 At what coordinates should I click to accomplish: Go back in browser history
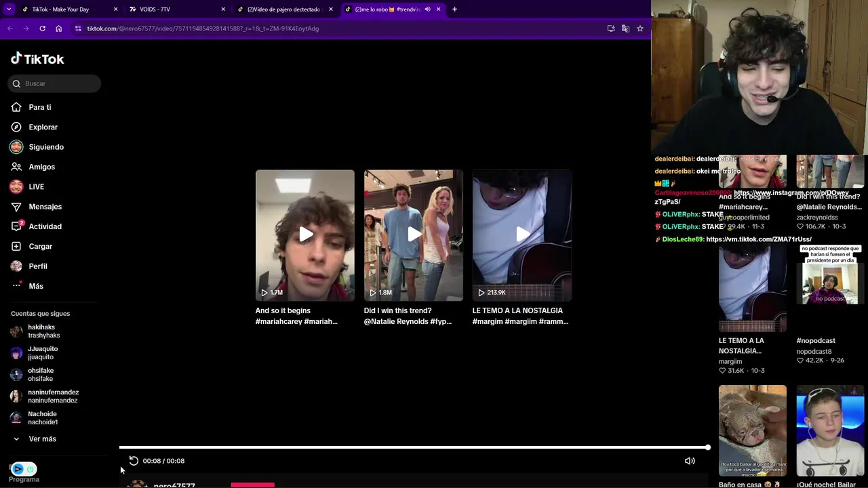point(9,28)
